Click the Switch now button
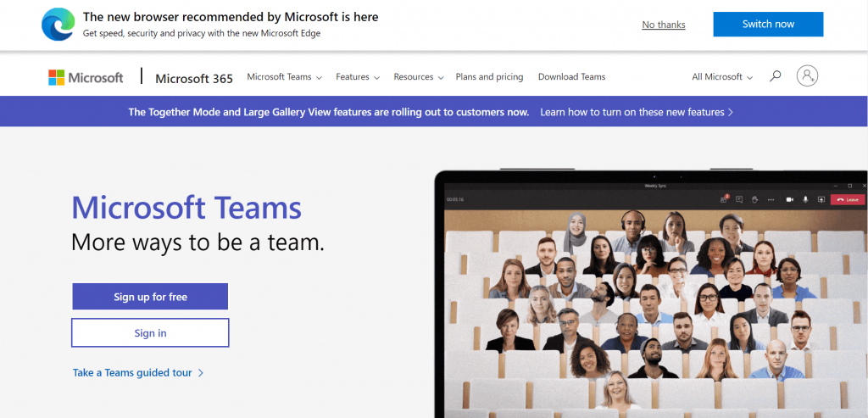 [768, 25]
